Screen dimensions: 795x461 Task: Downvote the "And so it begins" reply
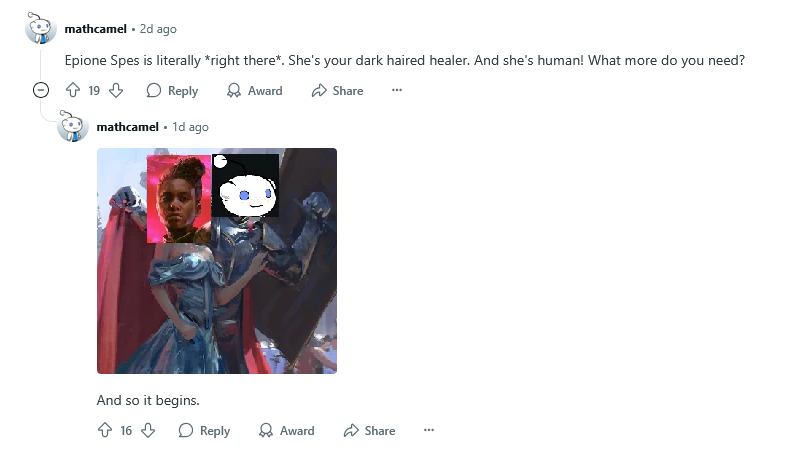[x=148, y=430]
